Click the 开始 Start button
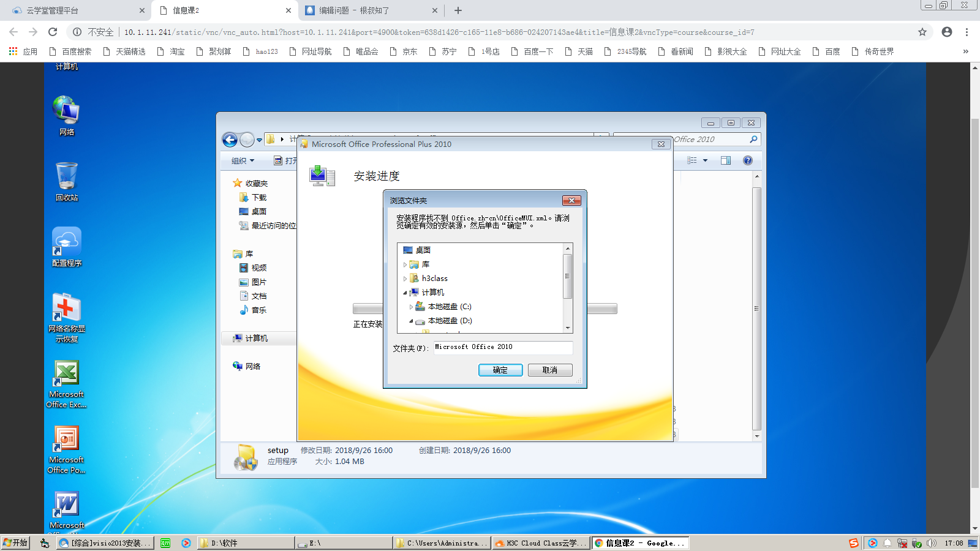Screen dimensions: 980x551 [15, 543]
